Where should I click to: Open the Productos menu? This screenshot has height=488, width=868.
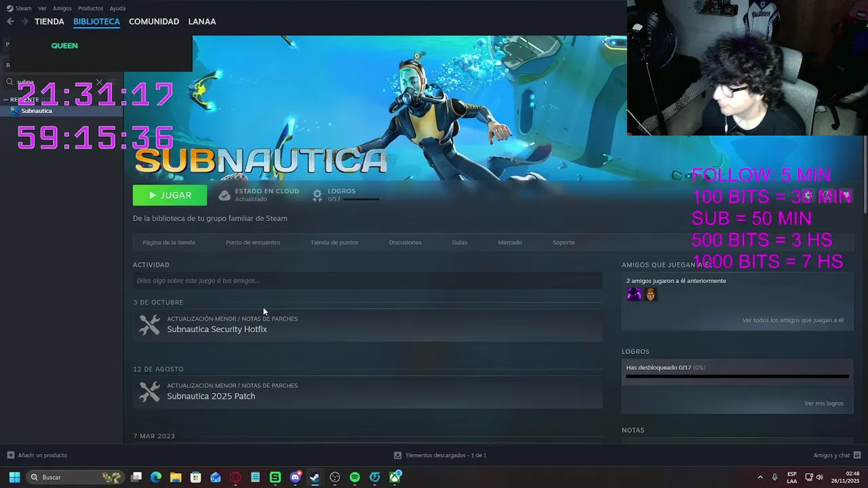coord(90,8)
